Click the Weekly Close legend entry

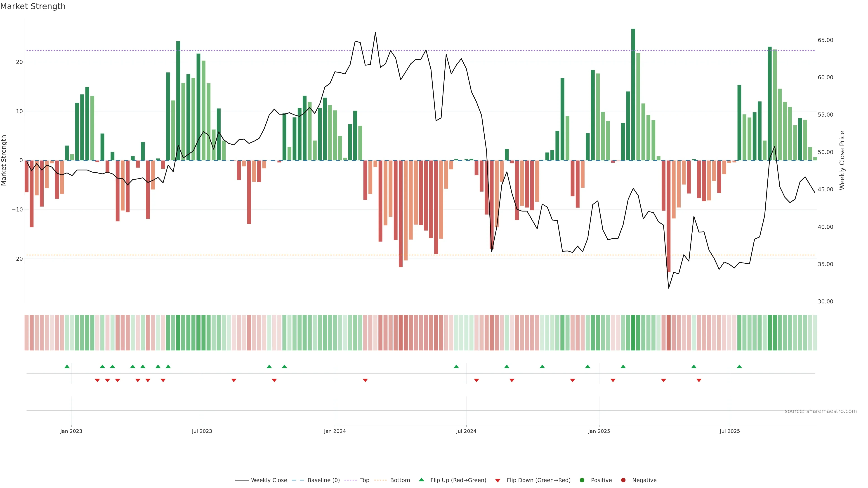[x=261, y=480]
